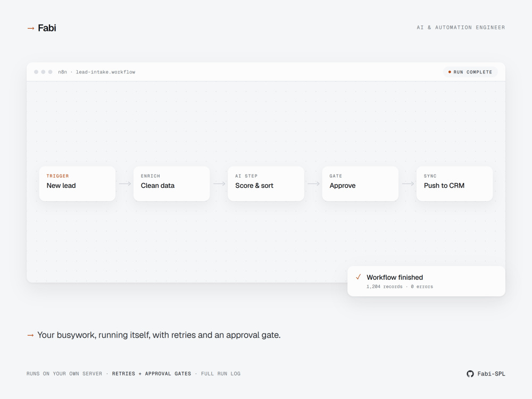Select the AI Step Score & sort node

(266, 184)
